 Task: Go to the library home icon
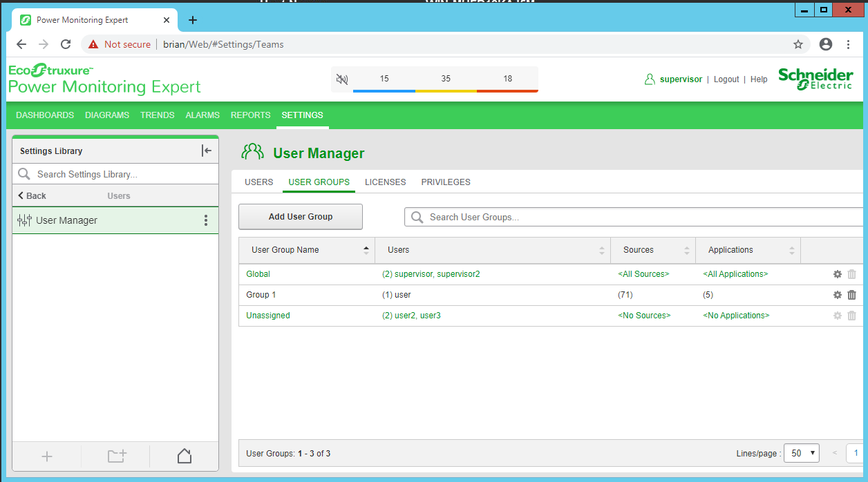[x=185, y=456]
